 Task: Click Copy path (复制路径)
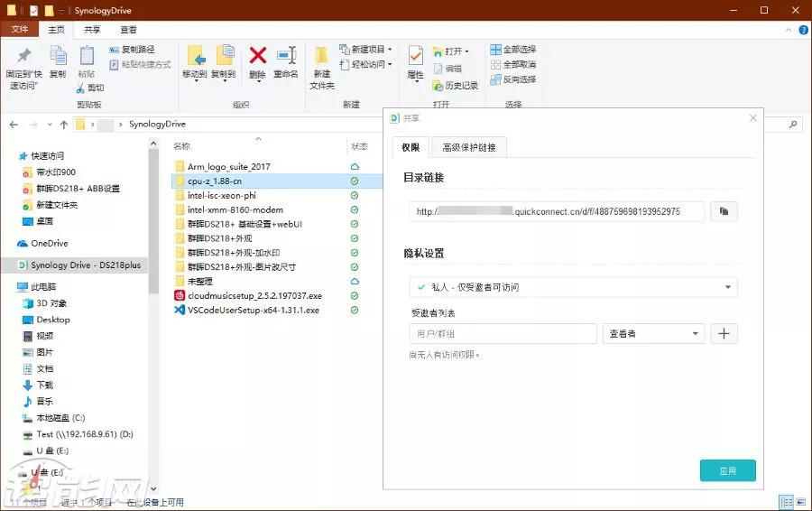(132, 50)
